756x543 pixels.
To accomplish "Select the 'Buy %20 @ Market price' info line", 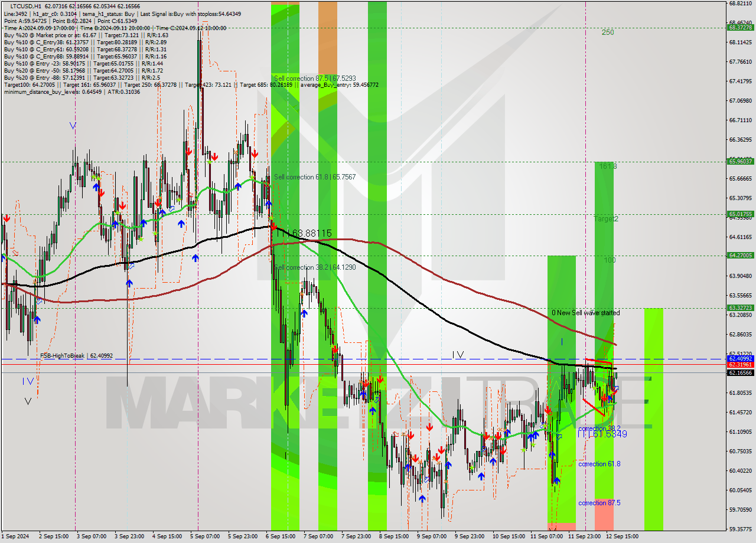I will click(x=86, y=35).
